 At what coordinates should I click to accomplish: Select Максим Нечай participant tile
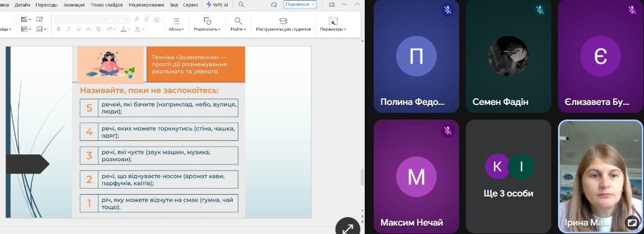pyautogui.click(x=416, y=176)
